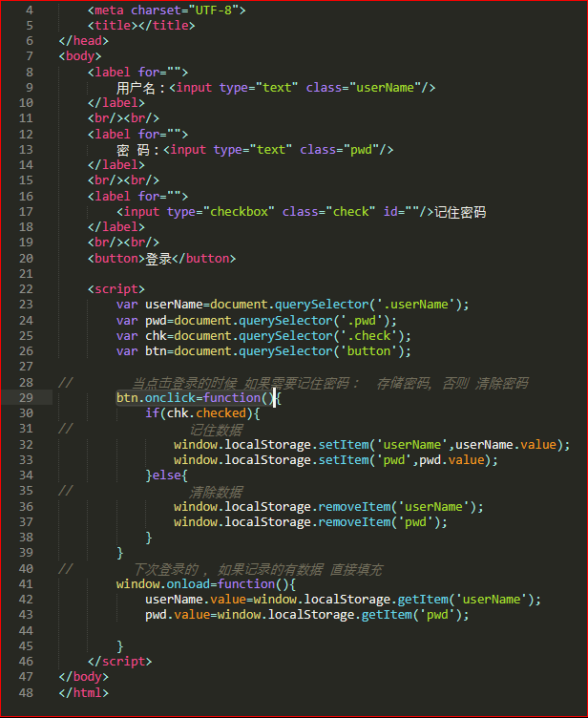
Task: Click window.onload on line 41
Action: [163, 584]
